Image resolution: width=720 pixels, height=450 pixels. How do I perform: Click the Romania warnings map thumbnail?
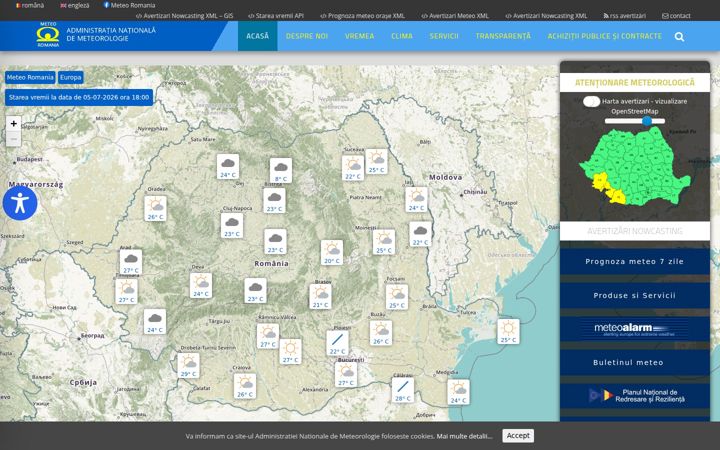(635, 167)
